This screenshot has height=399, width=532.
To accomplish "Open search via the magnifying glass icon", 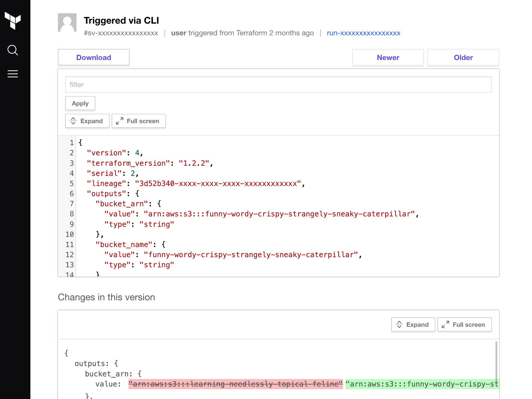I will point(13,50).
